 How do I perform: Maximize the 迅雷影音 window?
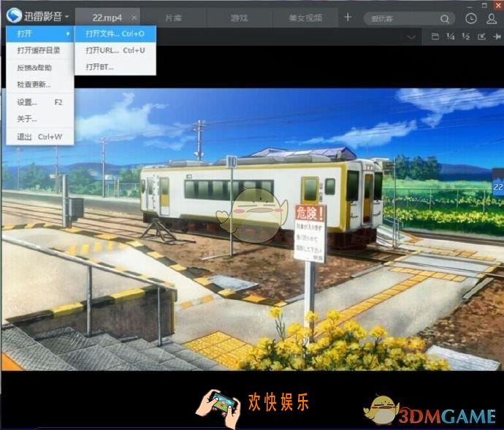[x=484, y=5]
